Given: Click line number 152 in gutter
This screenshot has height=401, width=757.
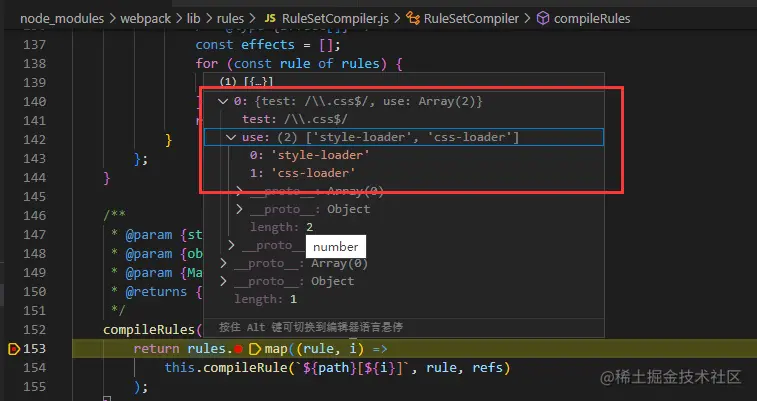Looking at the screenshot, I should click(34, 330).
